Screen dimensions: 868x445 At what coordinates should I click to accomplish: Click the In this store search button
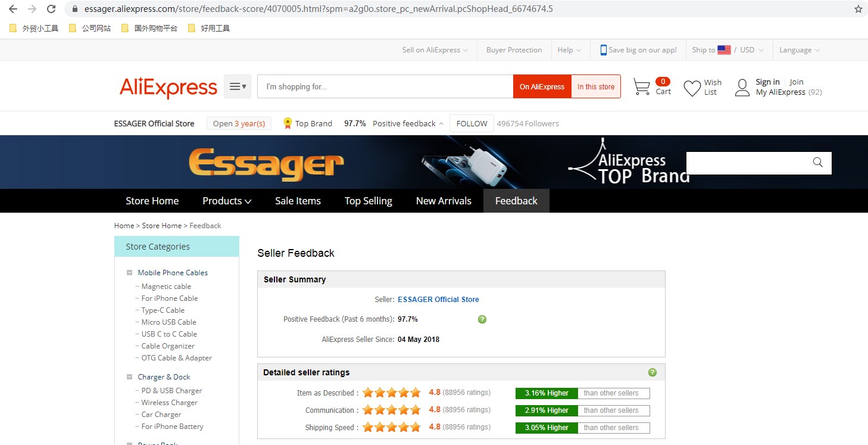(x=596, y=86)
